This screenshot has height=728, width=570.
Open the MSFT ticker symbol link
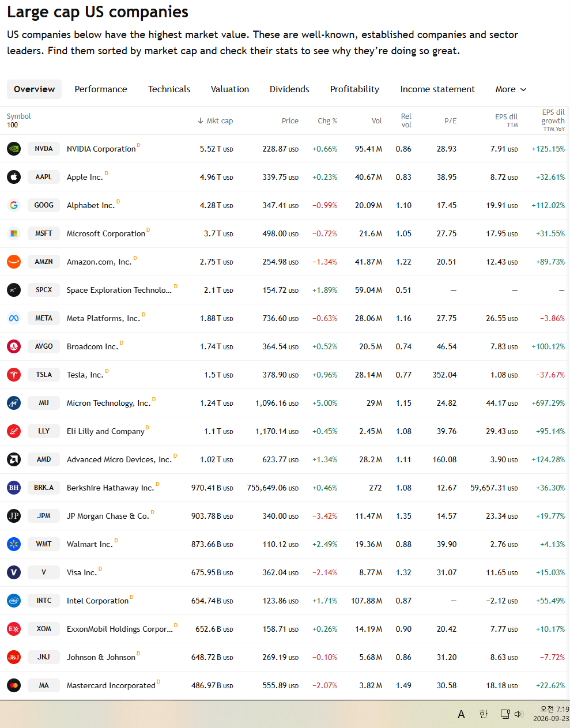pyautogui.click(x=44, y=233)
